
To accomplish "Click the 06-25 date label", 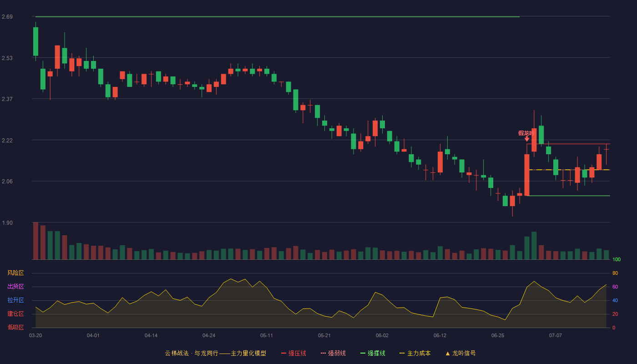I will point(498,335).
